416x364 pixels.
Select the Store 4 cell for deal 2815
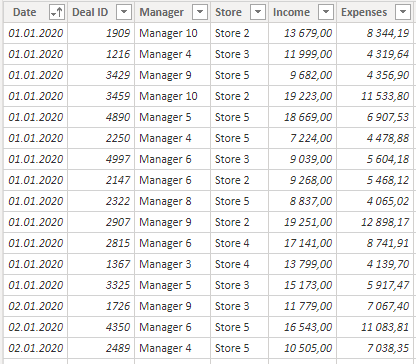239,243
